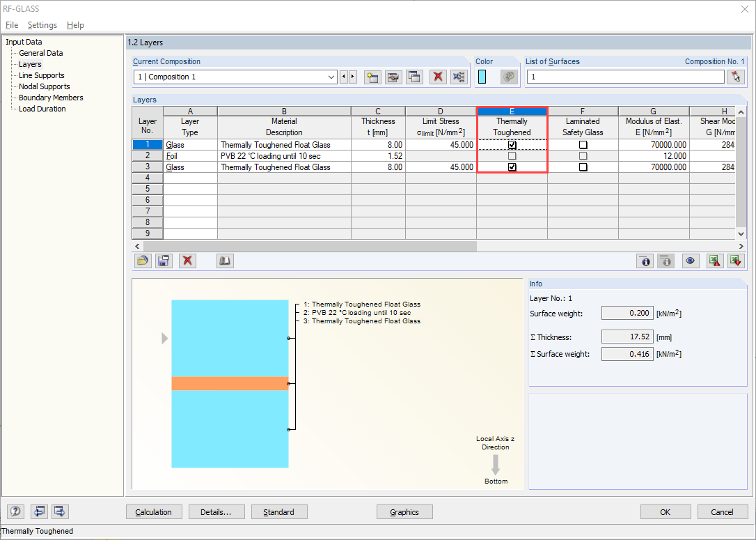Open the color palette icon beside the swatch

coord(509,77)
